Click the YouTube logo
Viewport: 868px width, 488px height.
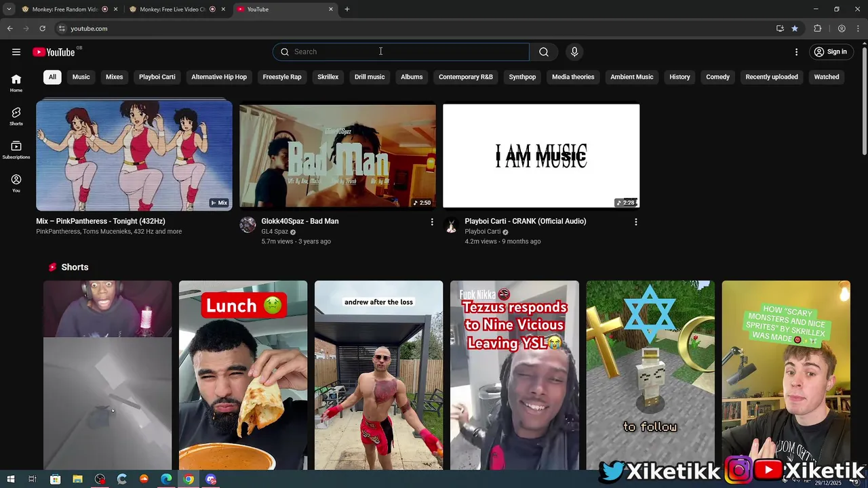pyautogui.click(x=54, y=52)
